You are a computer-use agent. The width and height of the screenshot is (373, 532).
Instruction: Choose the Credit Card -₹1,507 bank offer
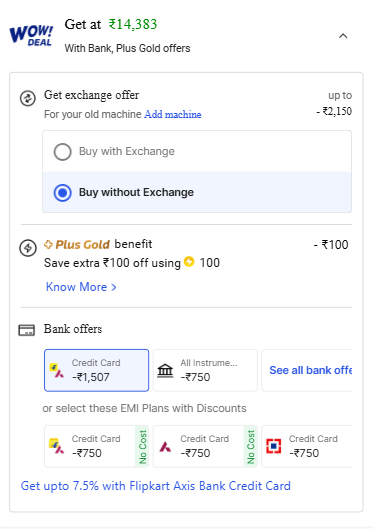[x=96, y=370]
